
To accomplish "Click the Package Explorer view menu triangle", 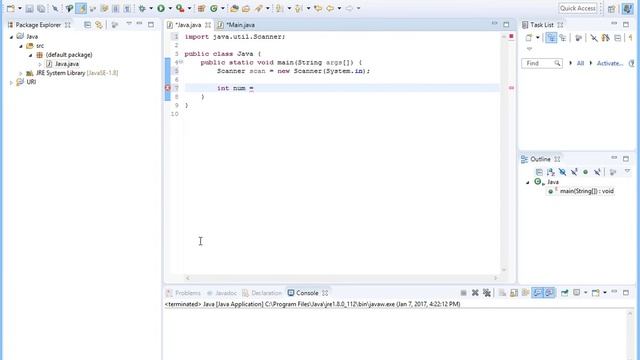I will [129, 24].
